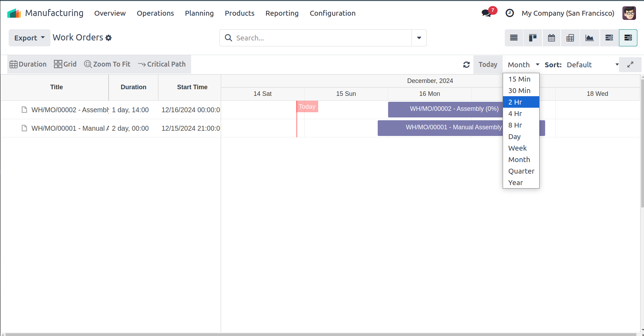The height and width of the screenshot is (336, 644).
Task: Choose Quarter in the scale menu
Action: (x=521, y=171)
